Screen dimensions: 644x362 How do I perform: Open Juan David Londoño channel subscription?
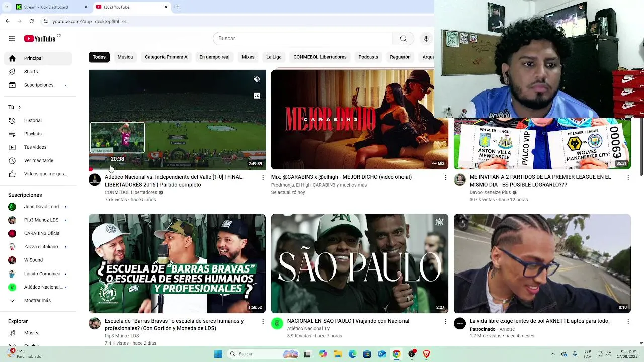(38, 207)
